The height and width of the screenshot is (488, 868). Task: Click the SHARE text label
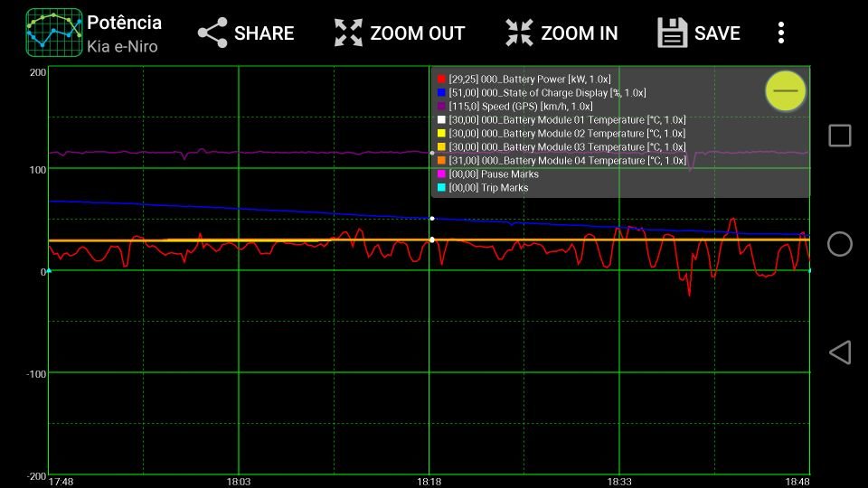point(264,33)
